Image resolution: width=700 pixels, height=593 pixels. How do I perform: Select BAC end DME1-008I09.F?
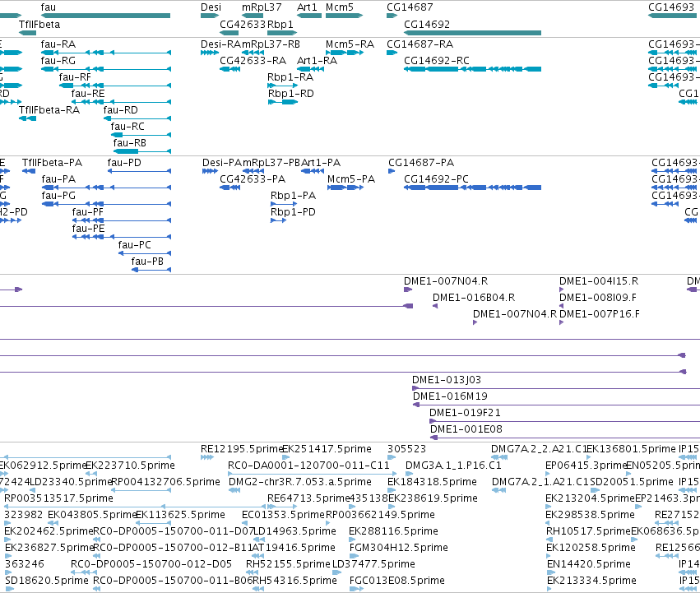click(x=598, y=297)
